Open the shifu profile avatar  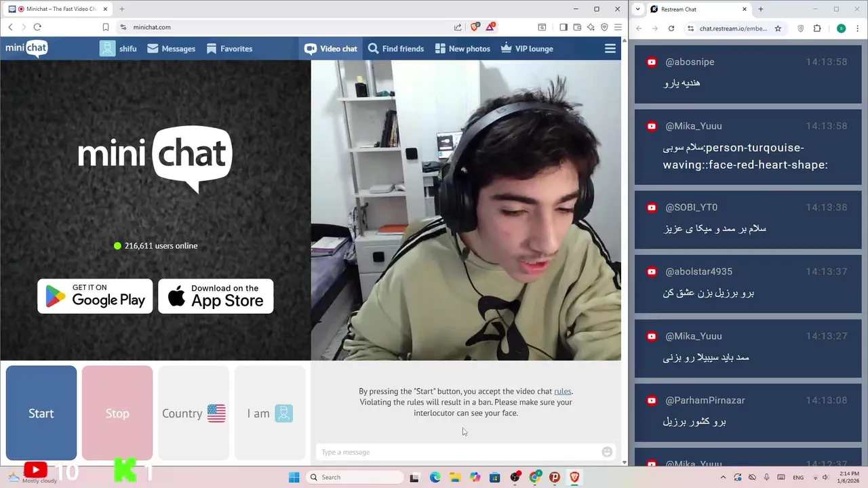click(108, 48)
